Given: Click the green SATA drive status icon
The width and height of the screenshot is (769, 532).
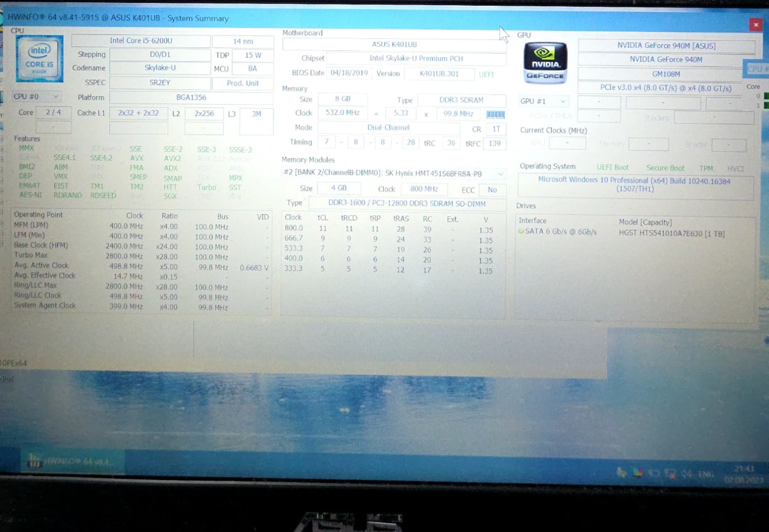Looking at the screenshot, I should (x=521, y=232).
